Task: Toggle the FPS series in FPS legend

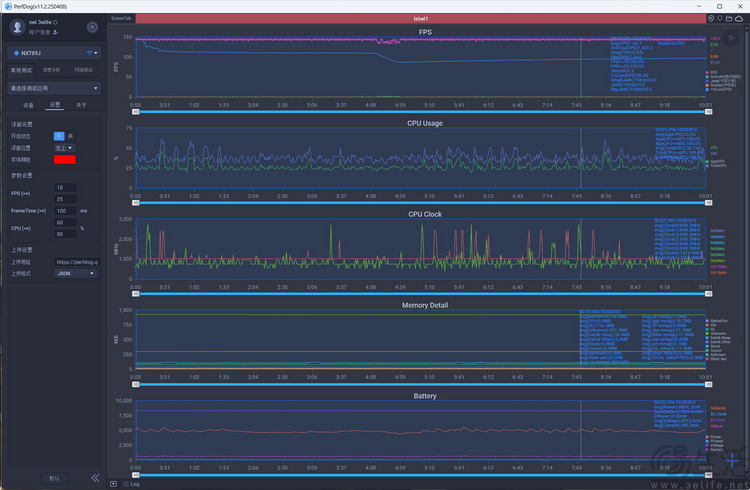Action: (711, 72)
